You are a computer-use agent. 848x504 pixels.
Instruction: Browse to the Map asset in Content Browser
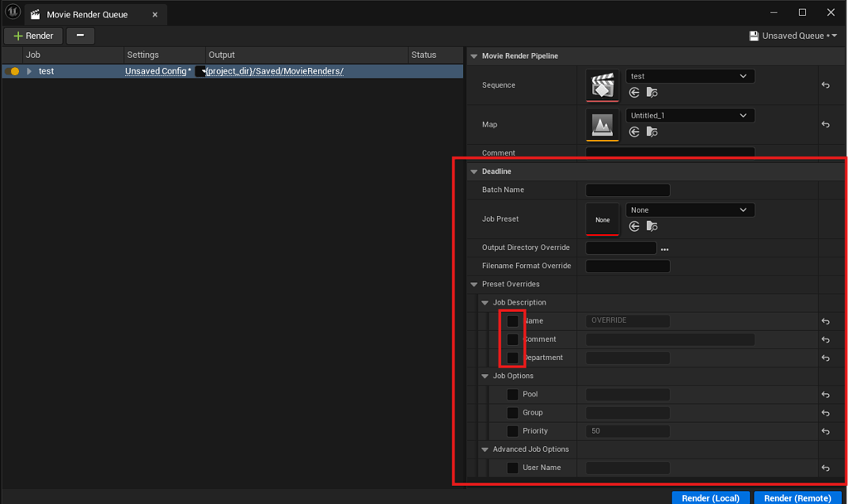tap(651, 132)
